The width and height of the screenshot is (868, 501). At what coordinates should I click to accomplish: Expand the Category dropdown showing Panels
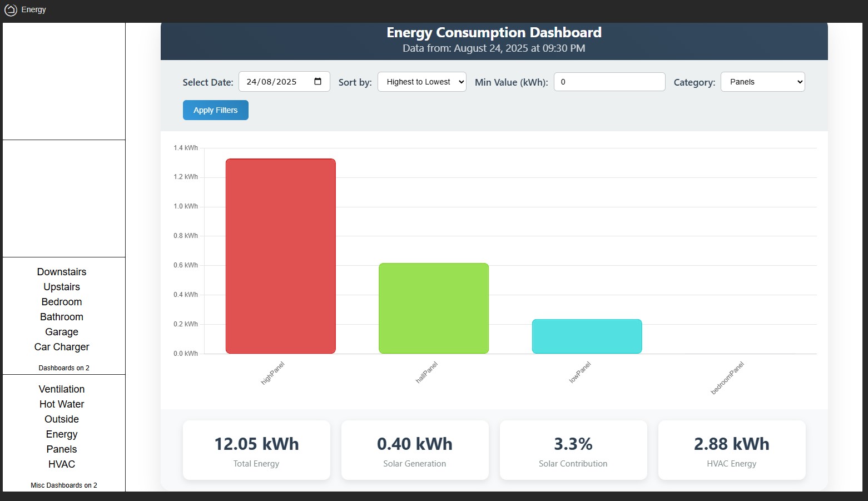coord(762,82)
